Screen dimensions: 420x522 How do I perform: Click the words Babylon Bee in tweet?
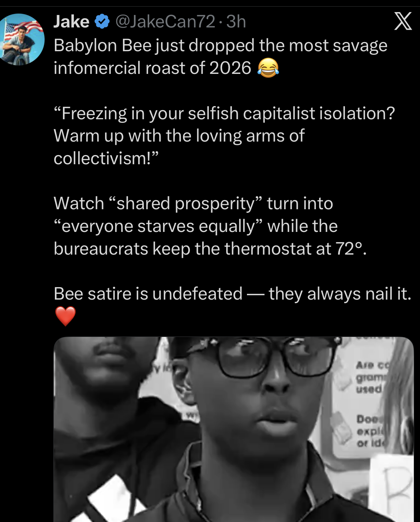point(102,46)
